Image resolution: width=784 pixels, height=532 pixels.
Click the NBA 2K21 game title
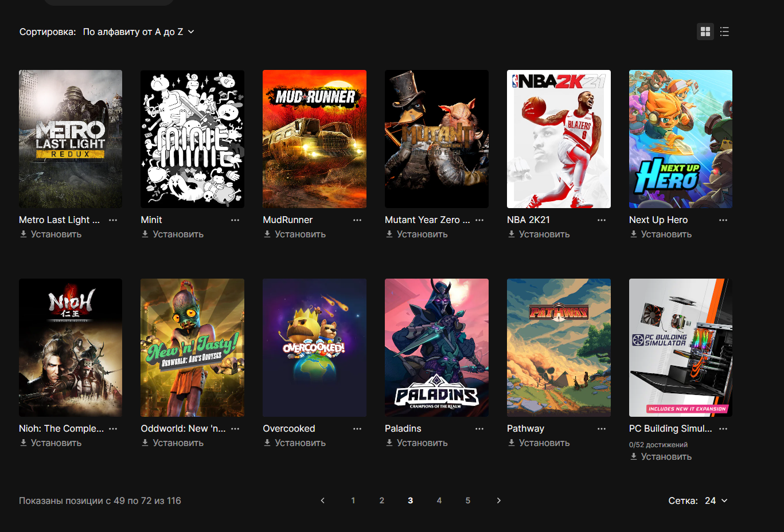[528, 220]
